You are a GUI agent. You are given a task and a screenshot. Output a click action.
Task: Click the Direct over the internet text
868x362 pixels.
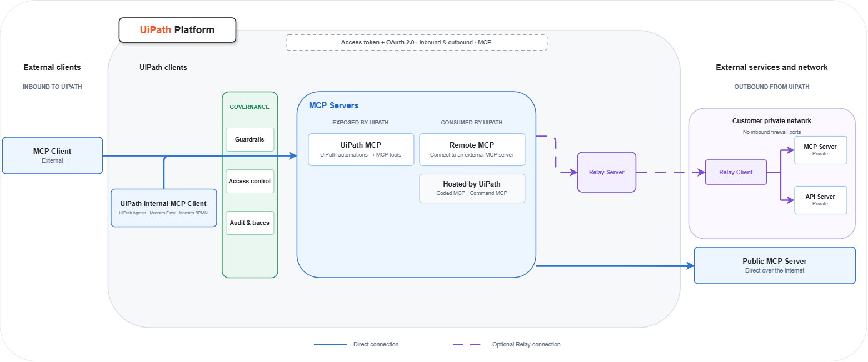click(775, 270)
